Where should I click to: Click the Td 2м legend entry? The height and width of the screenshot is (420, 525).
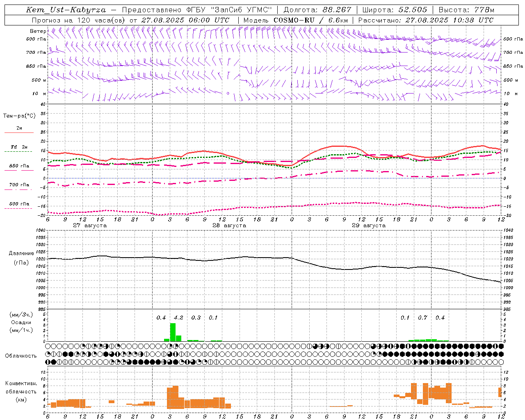tap(19, 147)
